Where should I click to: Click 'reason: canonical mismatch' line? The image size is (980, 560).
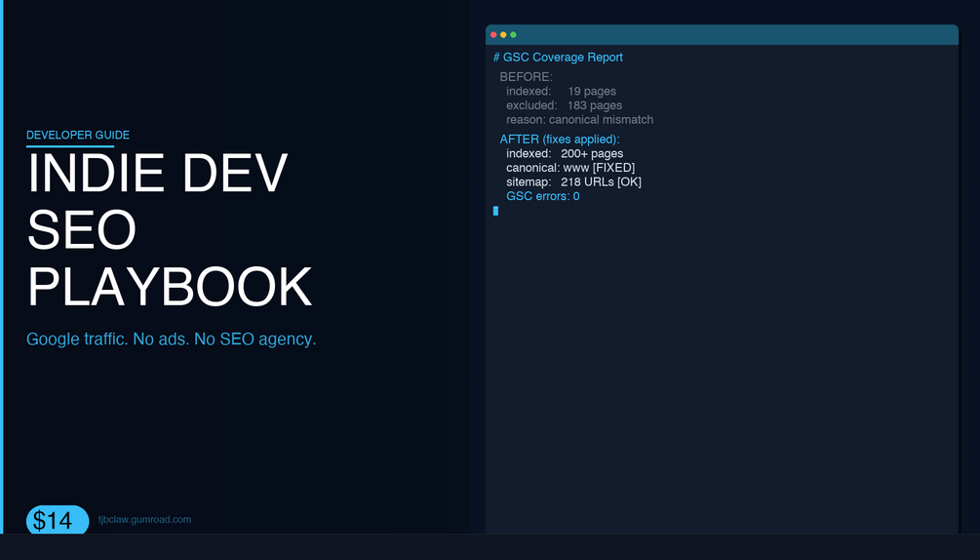(x=580, y=119)
